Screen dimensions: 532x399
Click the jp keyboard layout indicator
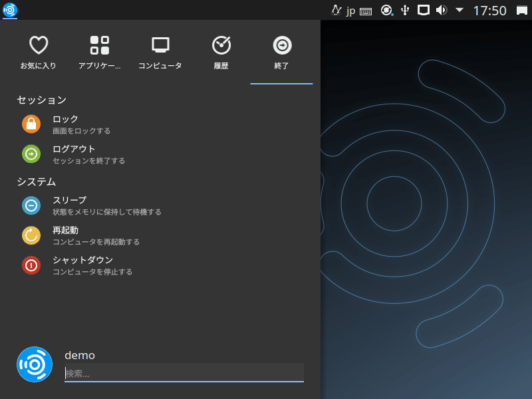pyautogui.click(x=351, y=11)
